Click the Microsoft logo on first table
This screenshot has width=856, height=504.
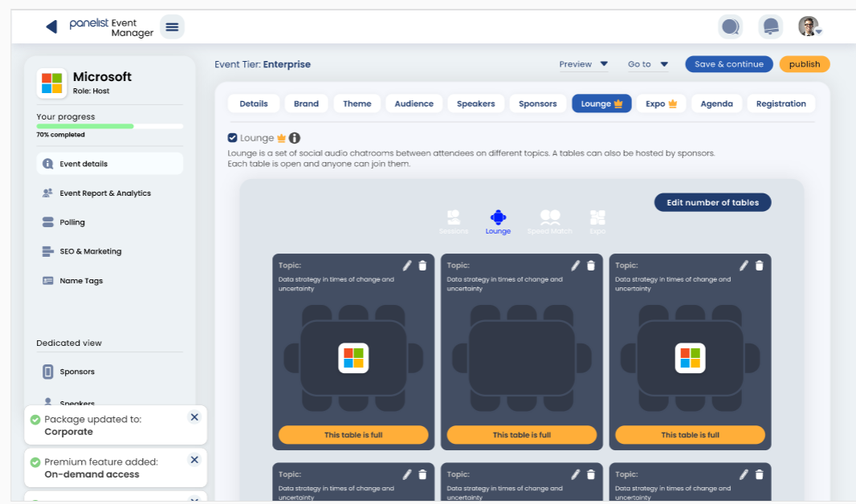pyautogui.click(x=353, y=358)
